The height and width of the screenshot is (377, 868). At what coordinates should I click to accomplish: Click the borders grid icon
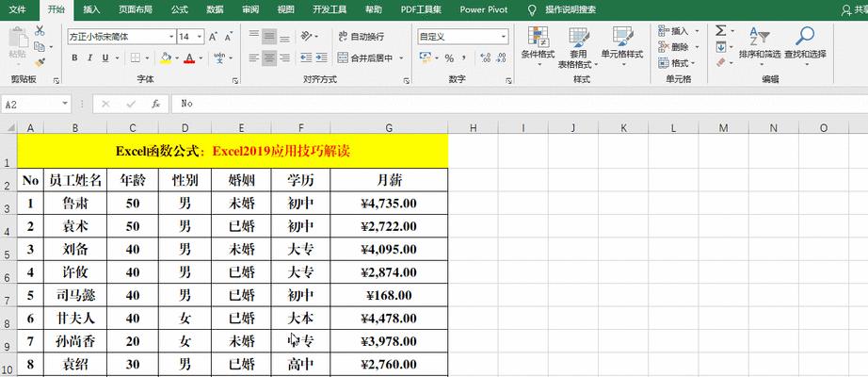click(x=135, y=57)
